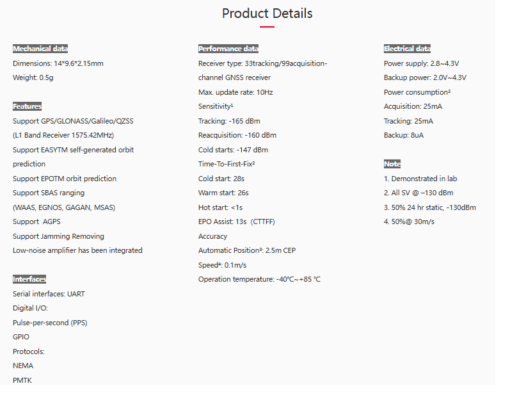Click the Electrical data section header
Screen dimensions: 517x420
click(x=407, y=49)
